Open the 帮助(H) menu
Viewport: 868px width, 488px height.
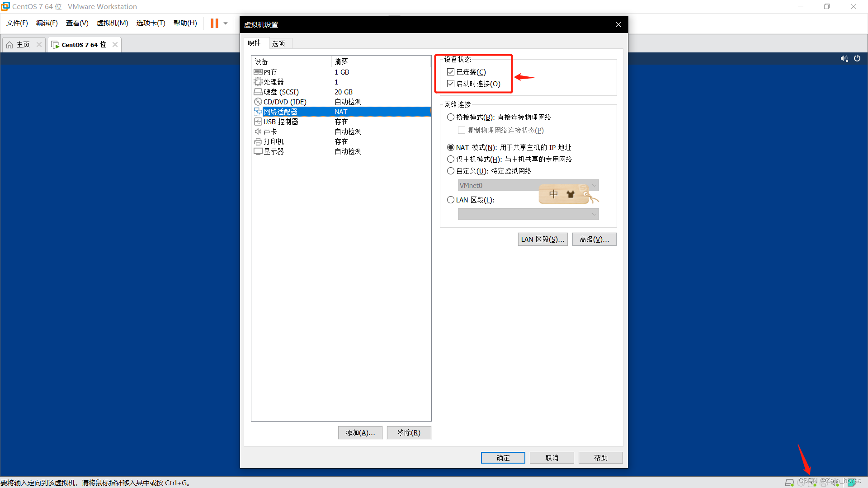(185, 23)
